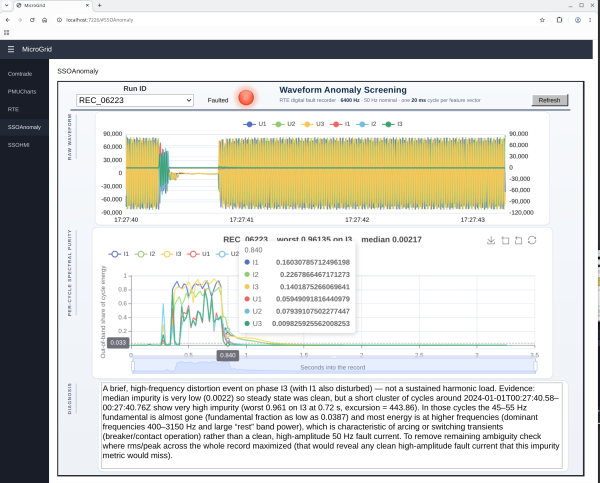Screen dimensions: 600x483
Task: Toggle U1 series in spectral purity legend
Action: [199, 254]
